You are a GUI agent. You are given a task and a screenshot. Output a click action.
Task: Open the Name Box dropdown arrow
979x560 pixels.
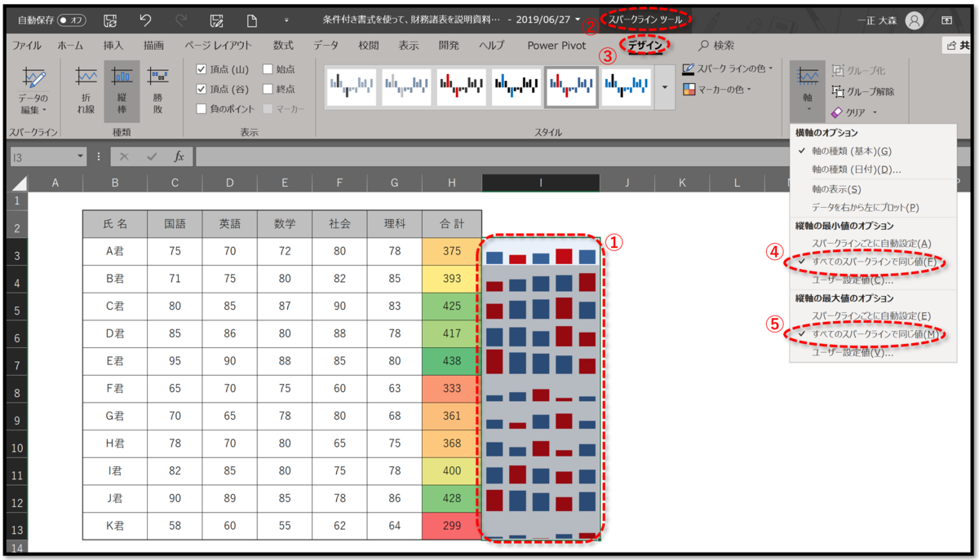(x=80, y=157)
